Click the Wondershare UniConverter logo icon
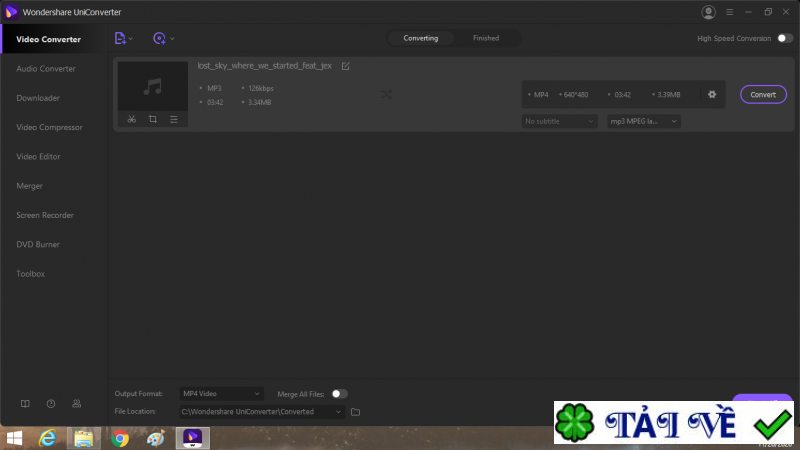This screenshot has width=800, height=450. (11, 12)
